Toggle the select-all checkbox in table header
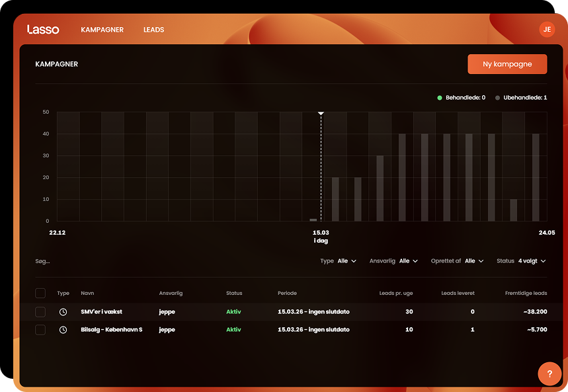Image resolution: width=568 pixels, height=392 pixels. pos(40,293)
